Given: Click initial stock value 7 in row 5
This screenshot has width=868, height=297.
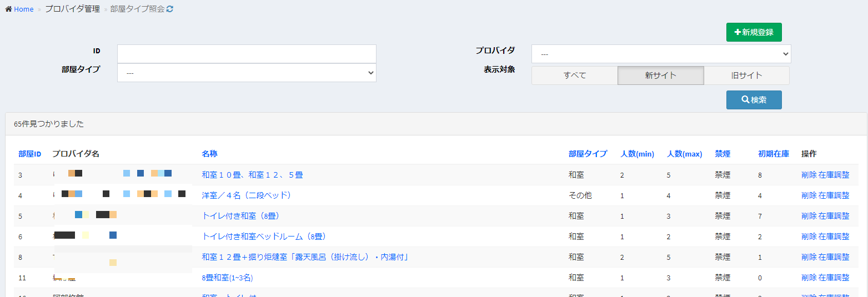Looking at the screenshot, I should [x=760, y=216].
